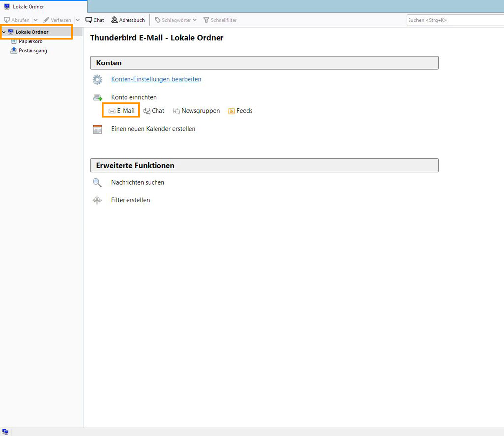Click the Schnellfilter funnel icon
The width and height of the screenshot is (504, 436).
click(x=206, y=20)
